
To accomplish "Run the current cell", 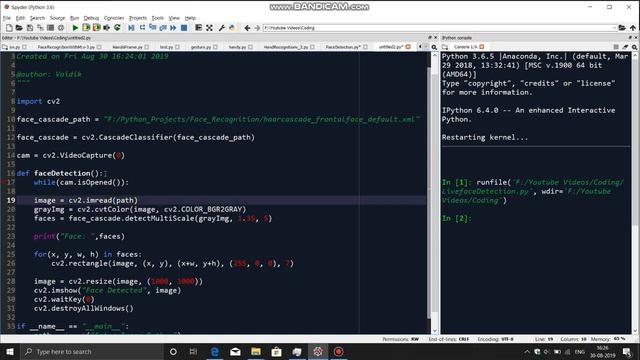I will [86, 28].
